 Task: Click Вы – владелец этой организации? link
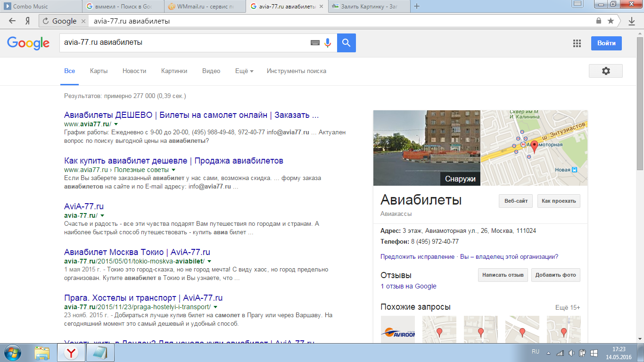pos(509,257)
